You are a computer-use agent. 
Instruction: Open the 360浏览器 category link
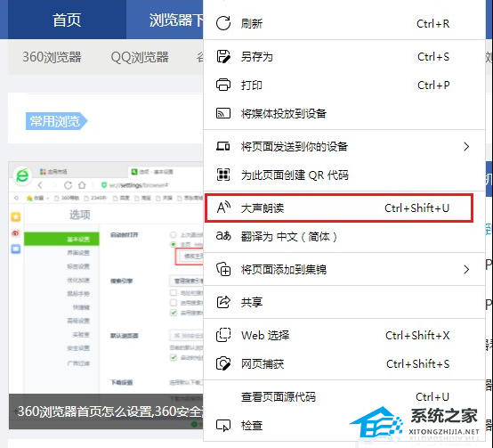coord(52,57)
